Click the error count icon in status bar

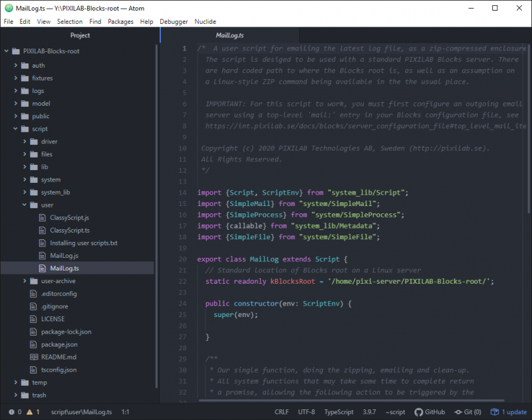coord(11,412)
